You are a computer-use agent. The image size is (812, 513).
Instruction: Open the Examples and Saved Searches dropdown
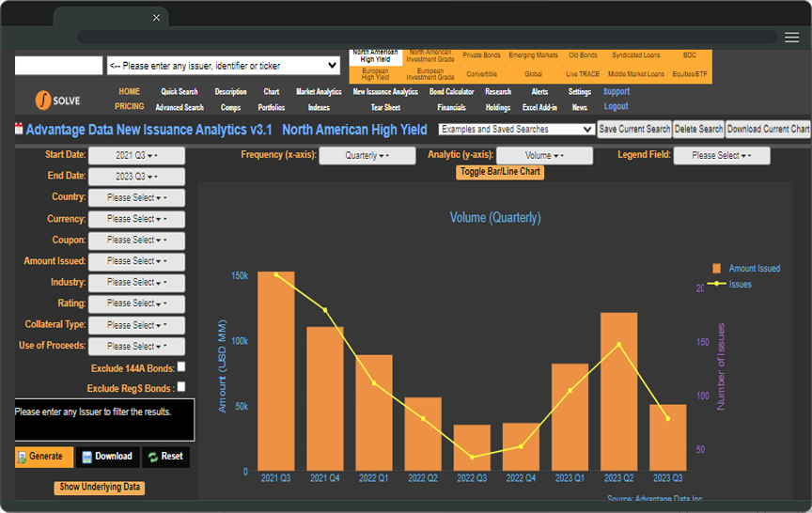pyautogui.click(x=516, y=130)
